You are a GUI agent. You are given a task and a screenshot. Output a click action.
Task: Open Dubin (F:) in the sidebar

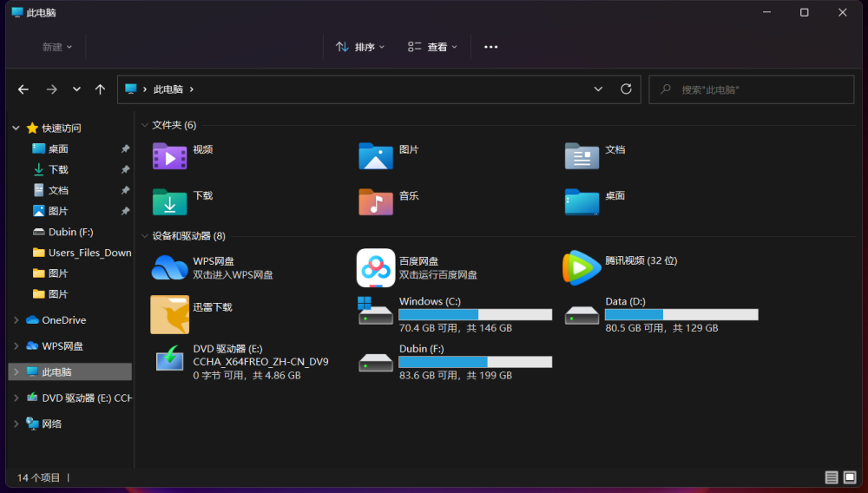pyautogui.click(x=70, y=232)
